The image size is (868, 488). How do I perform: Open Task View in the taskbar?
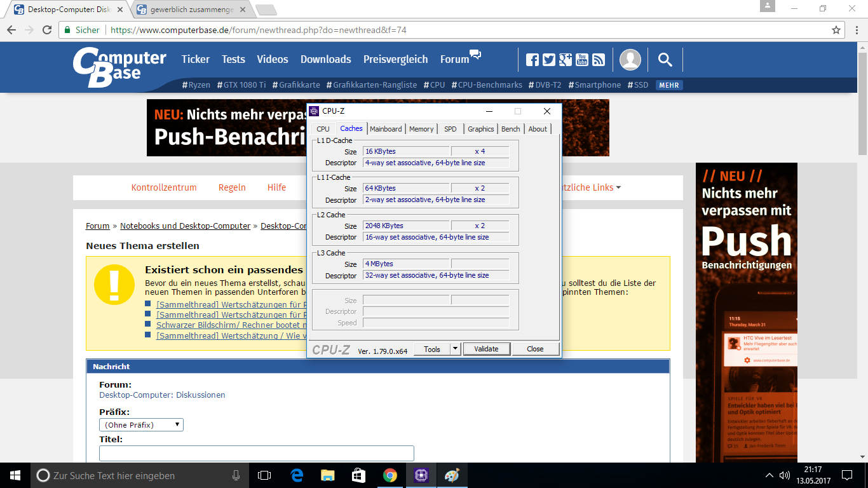point(264,475)
